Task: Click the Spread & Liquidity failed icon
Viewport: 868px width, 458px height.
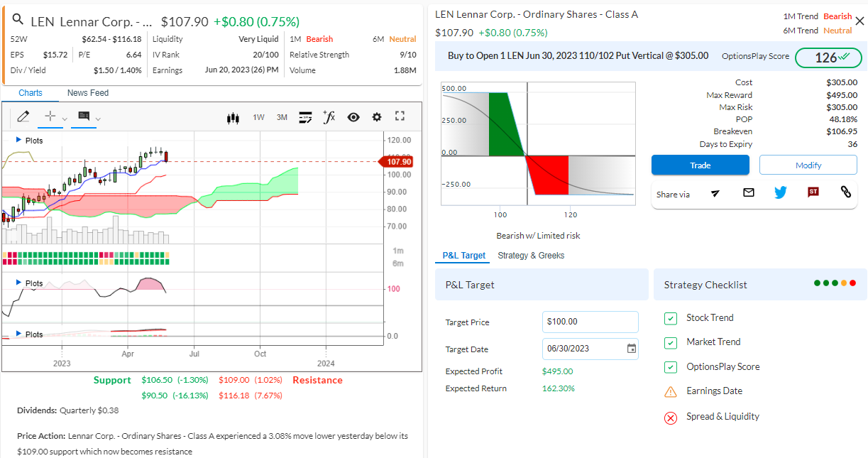Action: pos(671,418)
